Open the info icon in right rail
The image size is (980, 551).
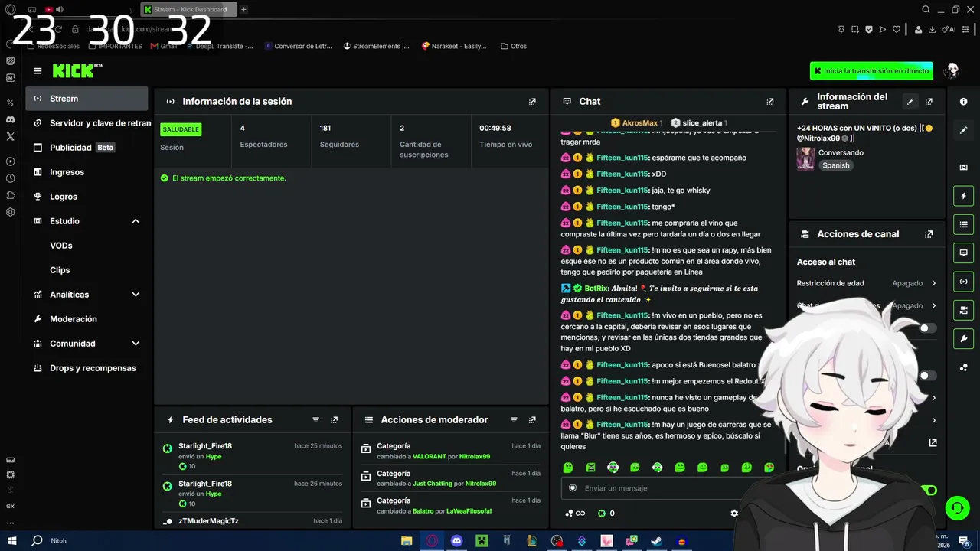pos(964,101)
